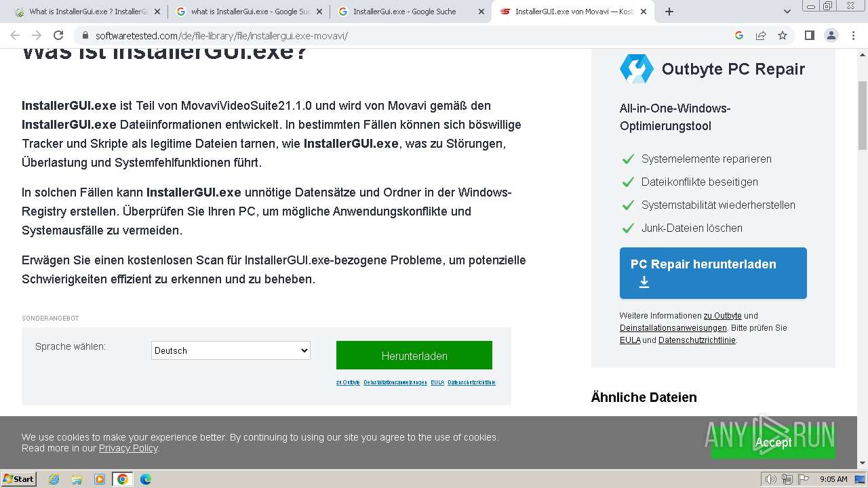
Task: Click small 'Deinstallationsanweisungen' link under Herunterladen
Action: [395, 382]
